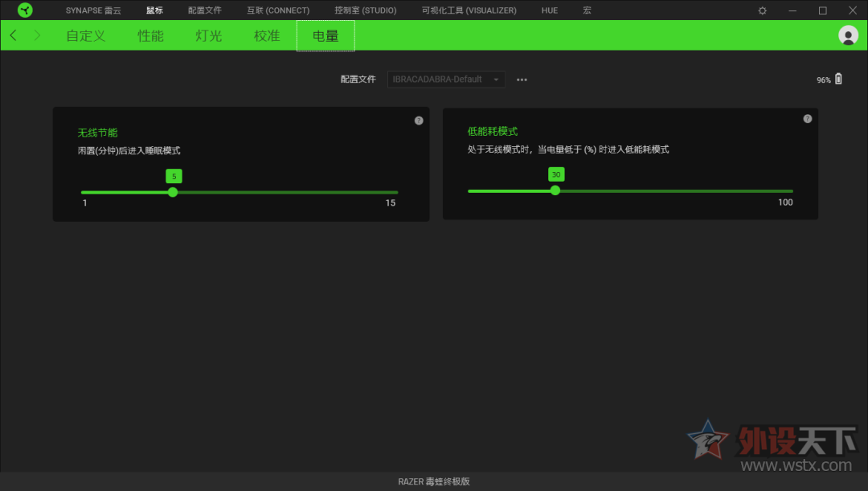Open the settings gear icon

pyautogui.click(x=762, y=10)
